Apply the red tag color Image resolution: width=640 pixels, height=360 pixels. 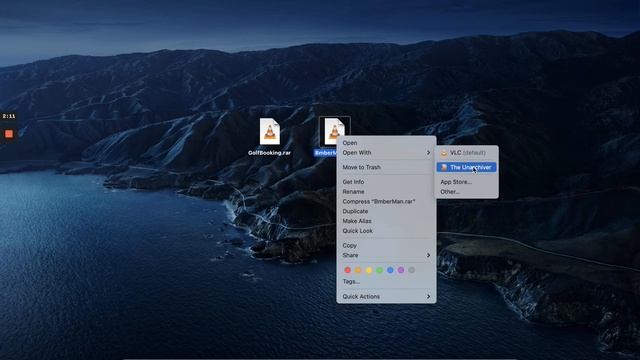coord(347,270)
